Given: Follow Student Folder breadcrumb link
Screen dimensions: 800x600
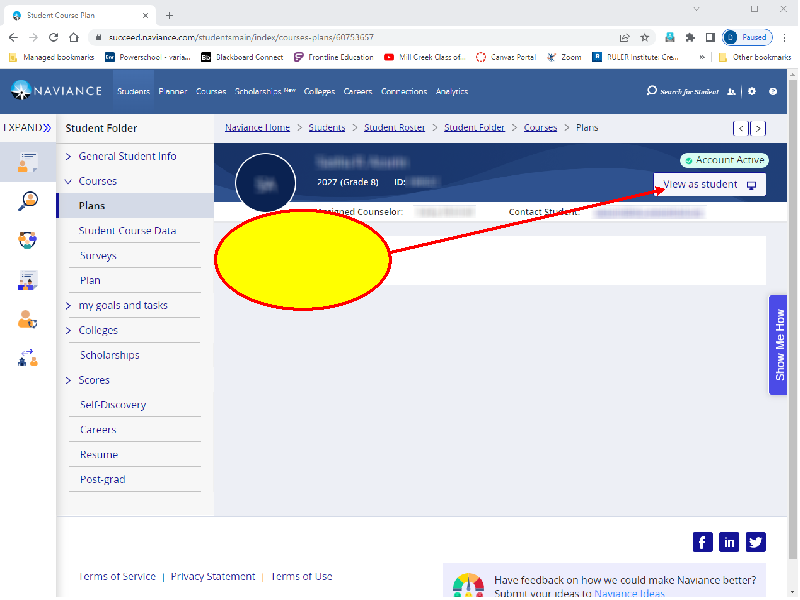Looking at the screenshot, I should tap(474, 128).
